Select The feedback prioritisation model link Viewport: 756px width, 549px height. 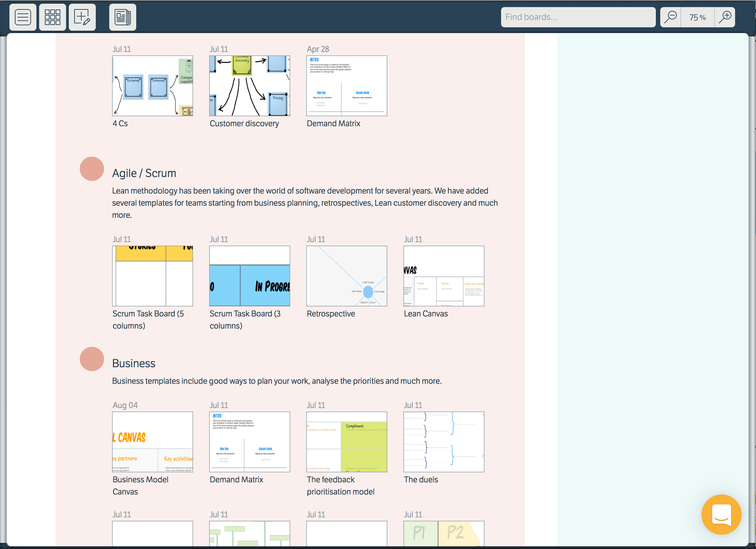point(340,485)
